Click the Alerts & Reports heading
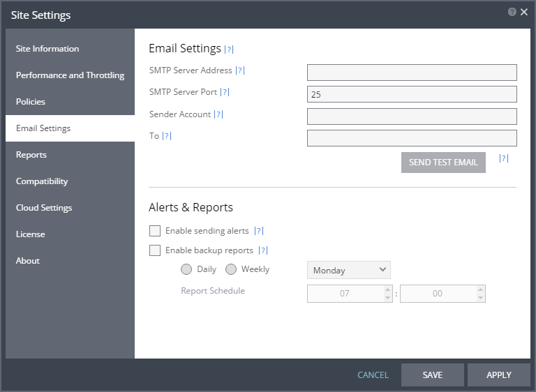The image size is (536, 392). click(191, 207)
